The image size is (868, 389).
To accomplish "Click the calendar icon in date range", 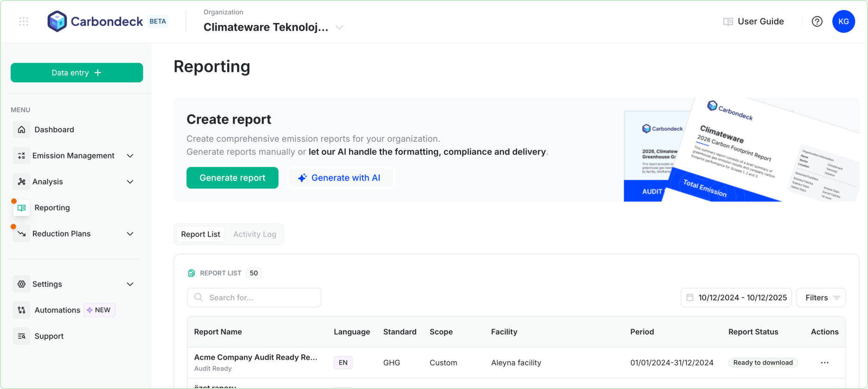I will pyautogui.click(x=690, y=297).
